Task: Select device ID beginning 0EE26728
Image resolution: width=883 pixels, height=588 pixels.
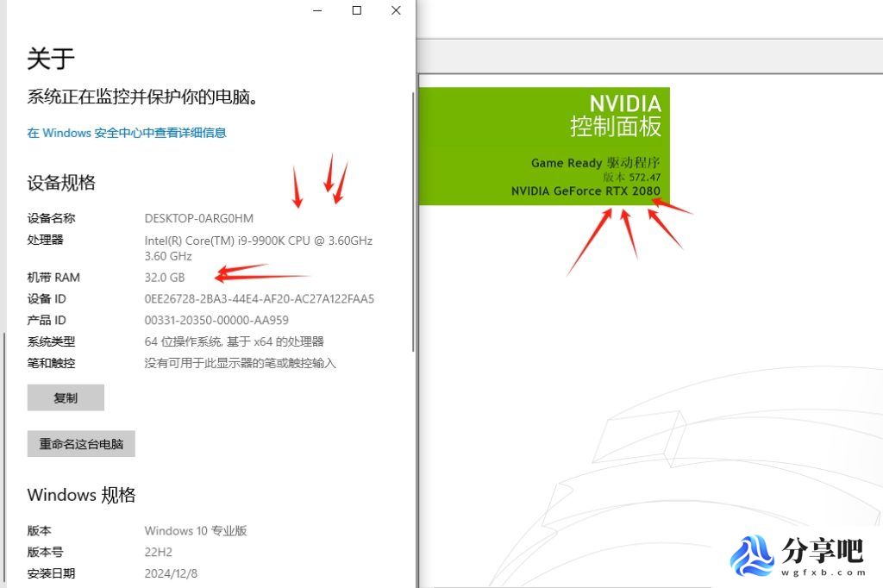Action: click(259, 298)
